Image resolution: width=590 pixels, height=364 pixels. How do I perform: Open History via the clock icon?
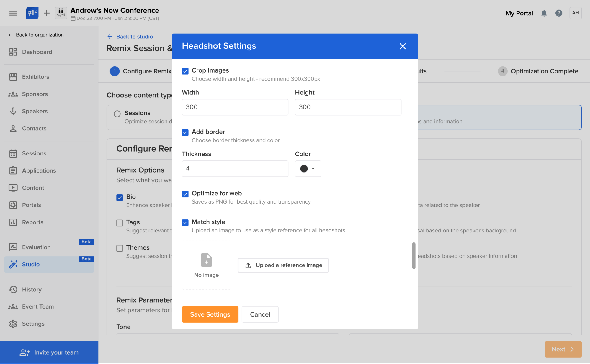(x=13, y=289)
